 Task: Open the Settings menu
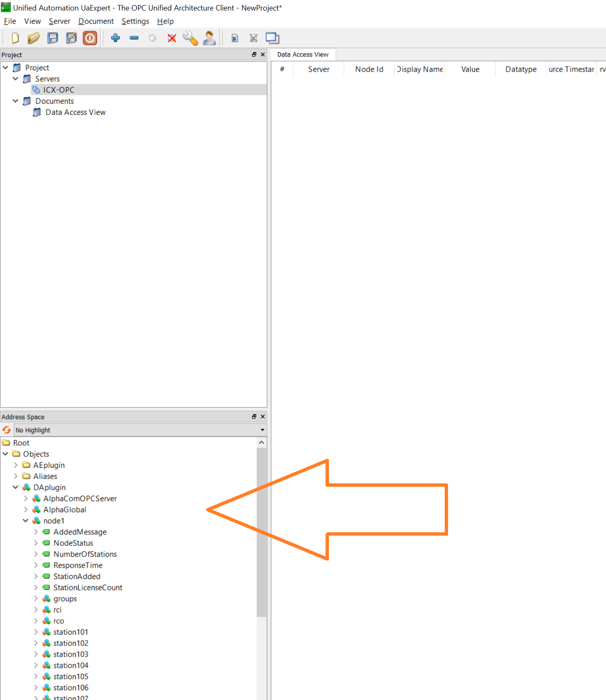(x=135, y=21)
